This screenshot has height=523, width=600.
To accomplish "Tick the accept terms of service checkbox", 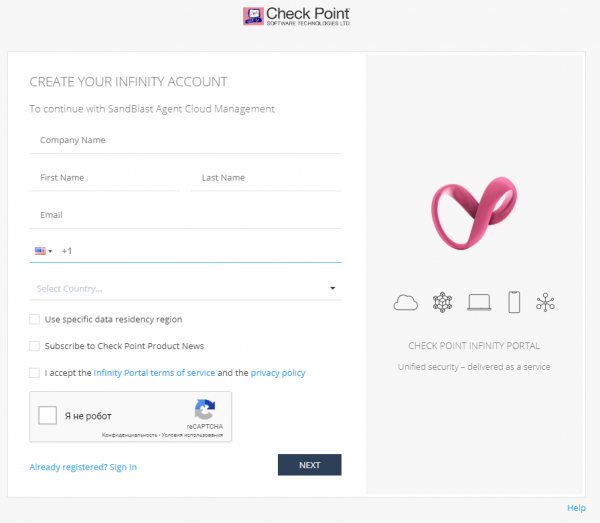I will 36,373.
